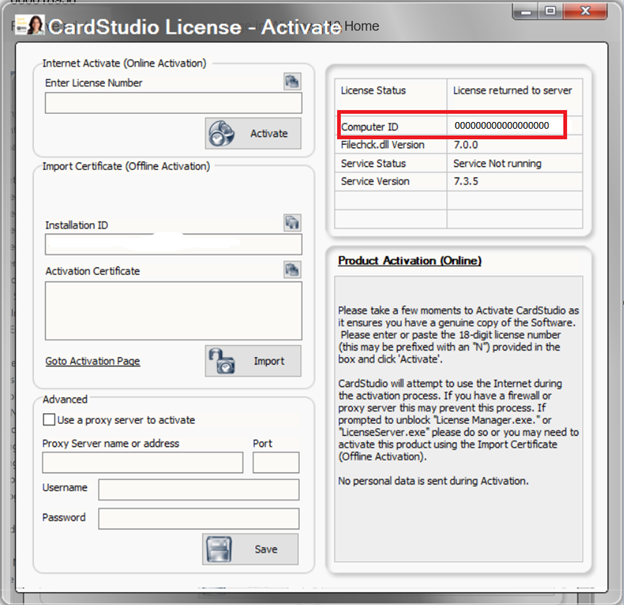The width and height of the screenshot is (624, 605).
Task: Focus the Installation ID field
Action: click(174, 244)
